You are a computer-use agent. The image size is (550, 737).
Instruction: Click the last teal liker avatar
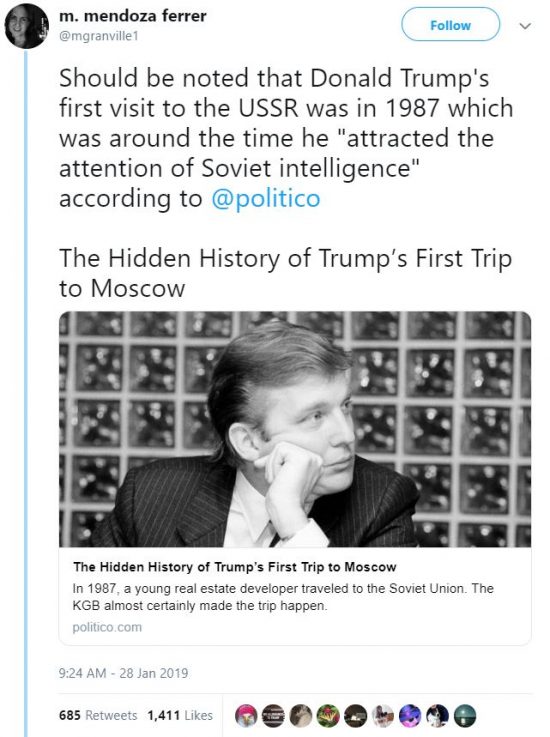pyautogui.click(x=465, y=715)
